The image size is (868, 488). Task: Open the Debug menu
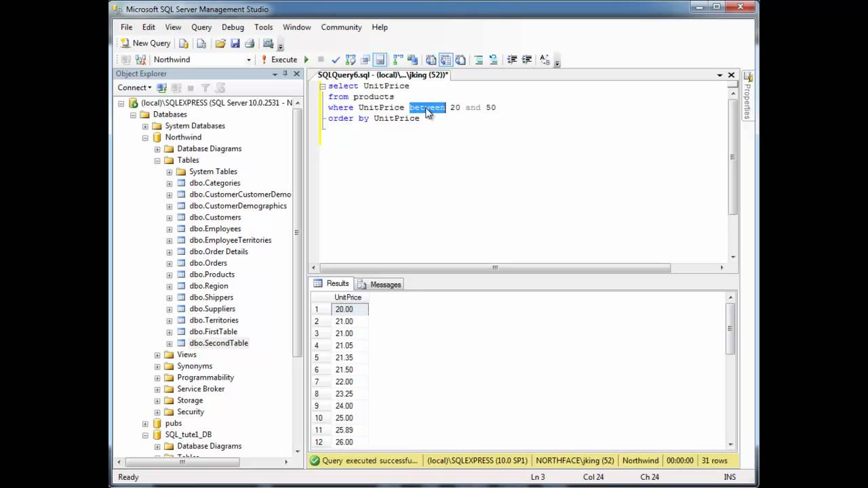click(x=233, y=27)
